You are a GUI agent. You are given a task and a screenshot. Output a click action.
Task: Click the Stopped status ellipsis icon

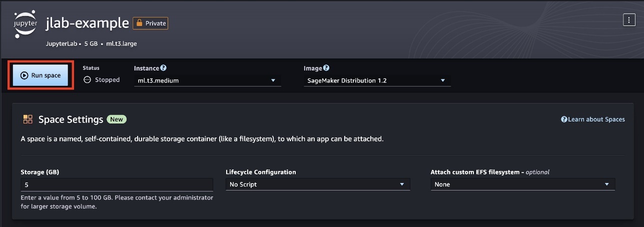[x=88, y=79]
